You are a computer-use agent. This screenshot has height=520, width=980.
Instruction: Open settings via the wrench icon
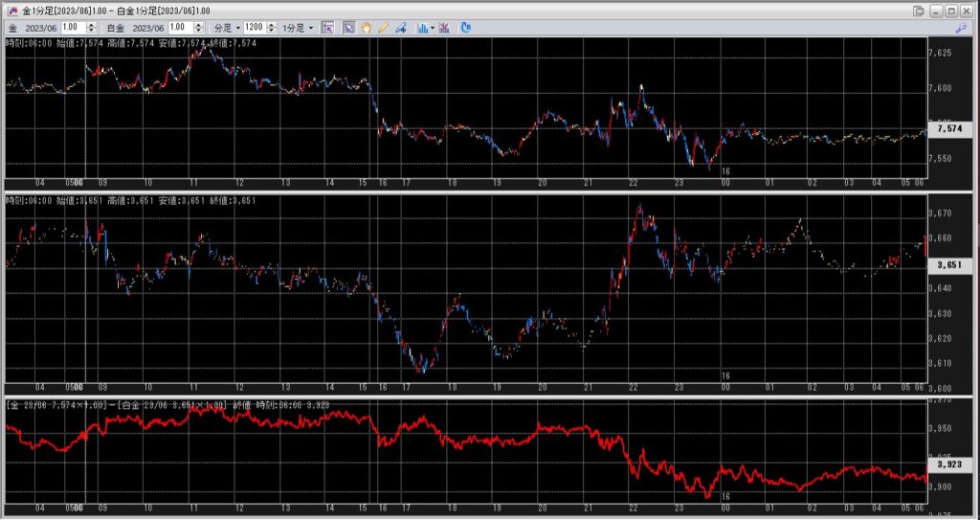[967, 28]
